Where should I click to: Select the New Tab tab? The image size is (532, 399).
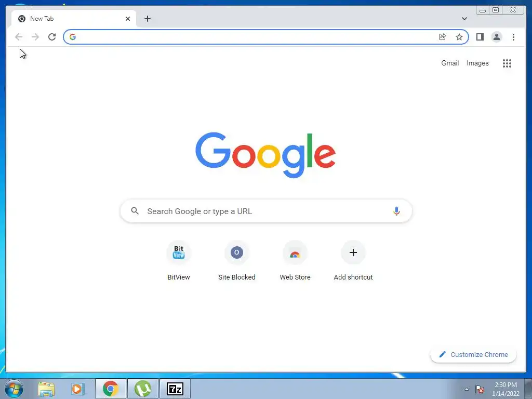coord(74,19)
